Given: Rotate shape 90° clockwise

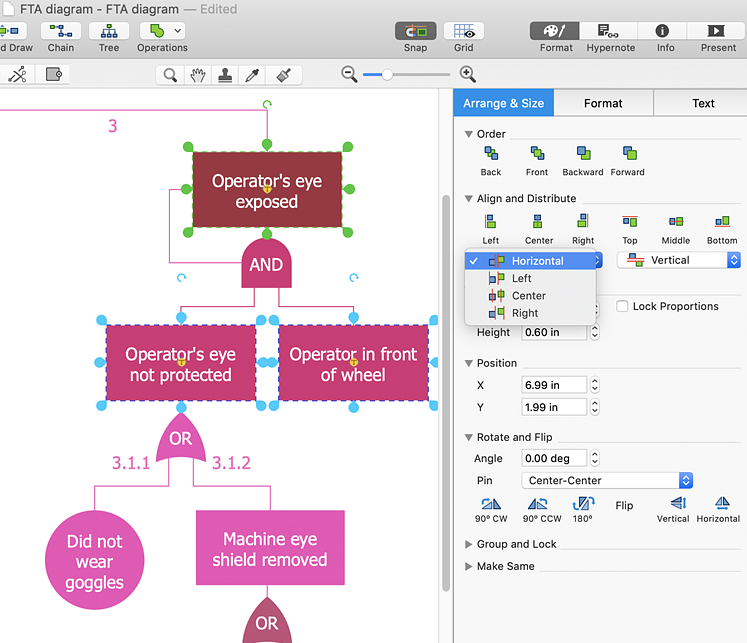Looking at the screenshot, I should pos(491,504).
